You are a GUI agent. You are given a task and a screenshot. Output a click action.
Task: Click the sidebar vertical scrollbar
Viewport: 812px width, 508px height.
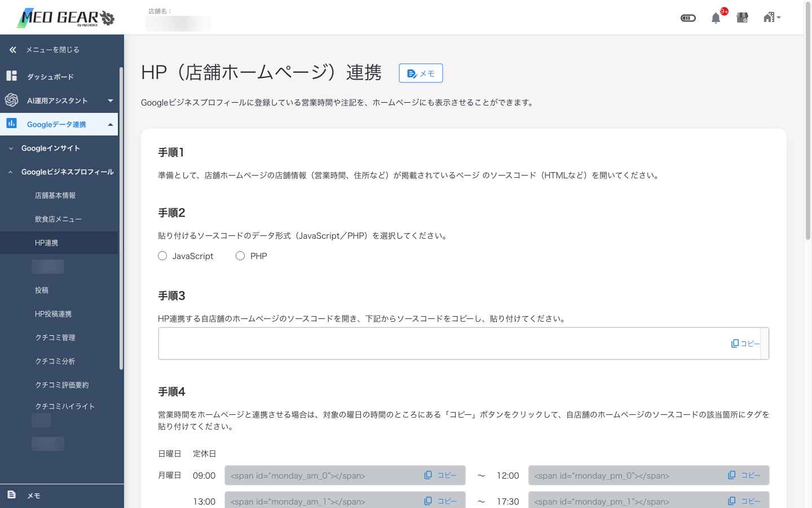click(121, 219)
